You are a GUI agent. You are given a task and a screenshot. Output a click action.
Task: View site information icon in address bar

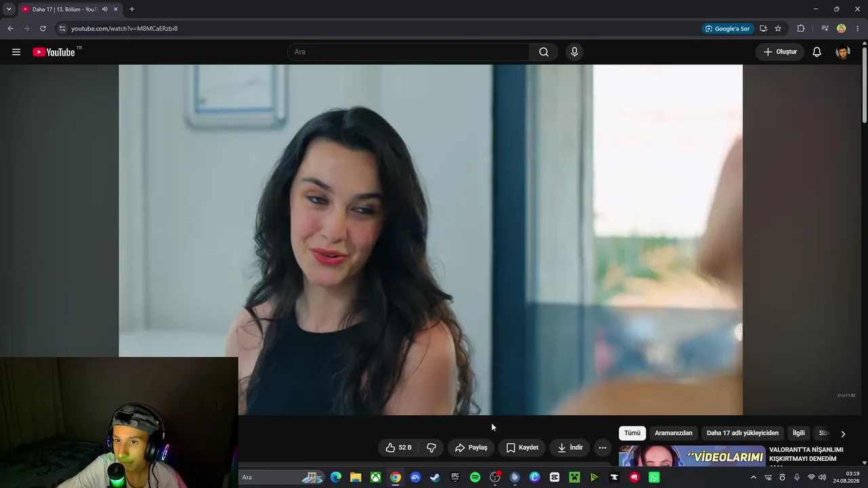coord(62,28)
